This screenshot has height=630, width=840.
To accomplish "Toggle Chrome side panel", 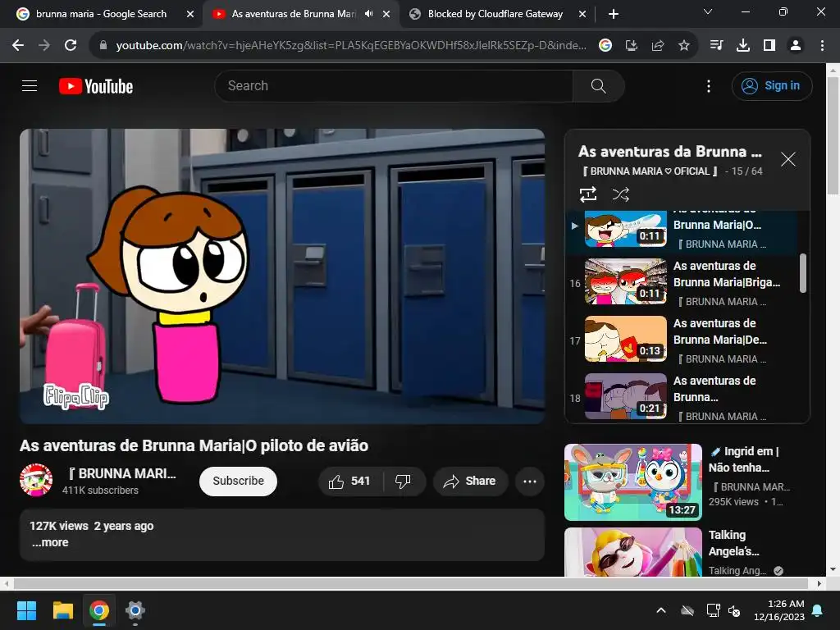I will (x=769, y=46).
